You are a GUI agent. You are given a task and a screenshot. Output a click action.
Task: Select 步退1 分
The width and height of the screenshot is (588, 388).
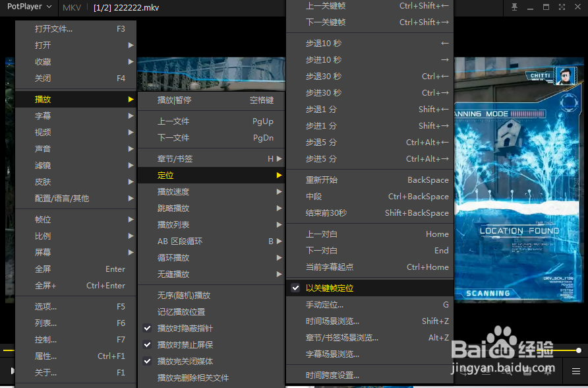click(370, 110)
